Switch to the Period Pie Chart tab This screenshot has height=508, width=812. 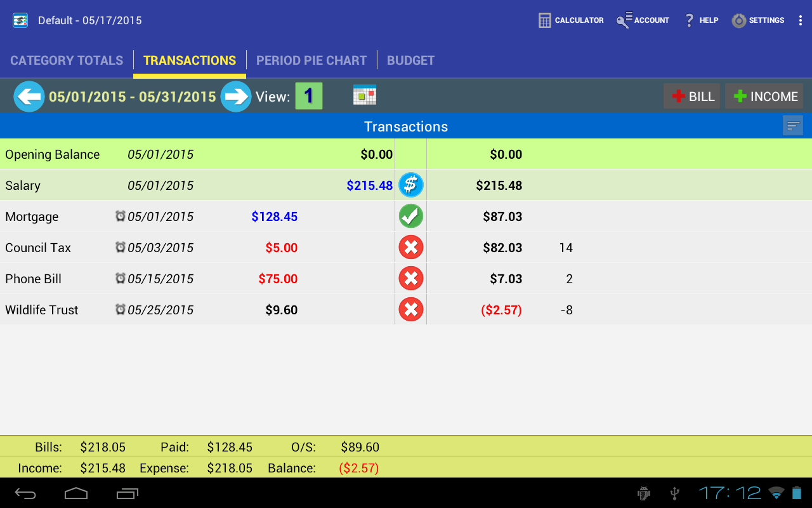(311, 60)
